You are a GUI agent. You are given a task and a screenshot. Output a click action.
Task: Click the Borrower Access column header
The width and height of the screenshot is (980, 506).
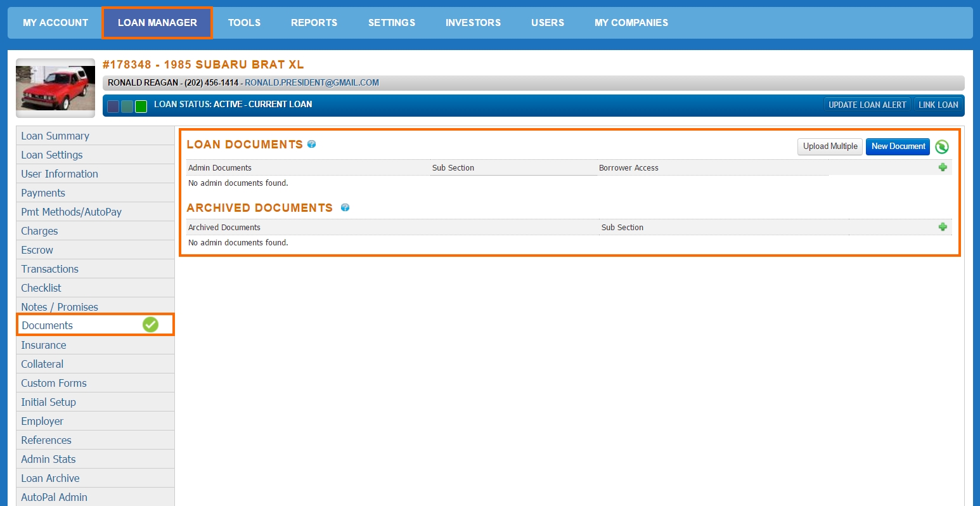[x=628, y=168]
